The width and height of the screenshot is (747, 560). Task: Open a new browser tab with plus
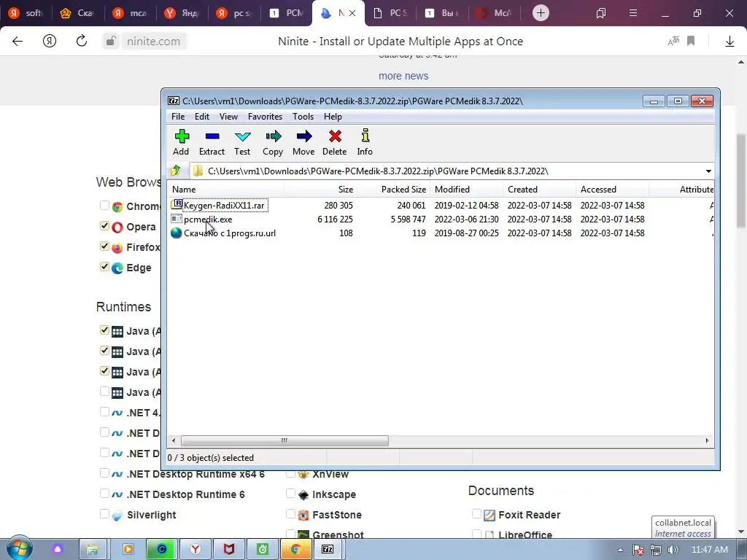click(541, 13)
